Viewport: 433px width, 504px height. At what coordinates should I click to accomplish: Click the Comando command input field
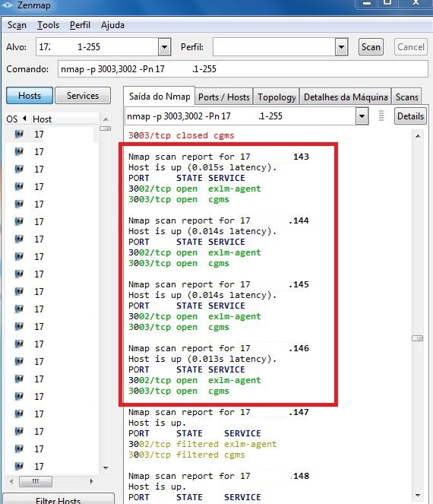click(243, 68)
